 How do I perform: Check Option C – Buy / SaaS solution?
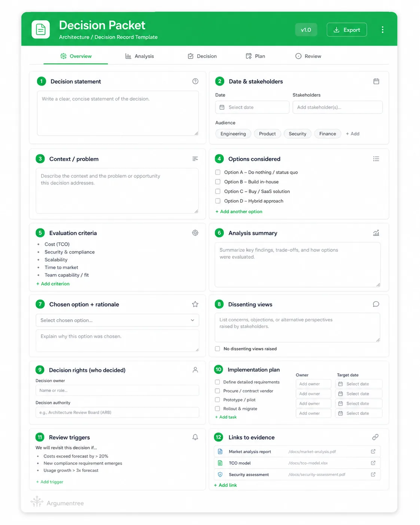coord(217,191)
